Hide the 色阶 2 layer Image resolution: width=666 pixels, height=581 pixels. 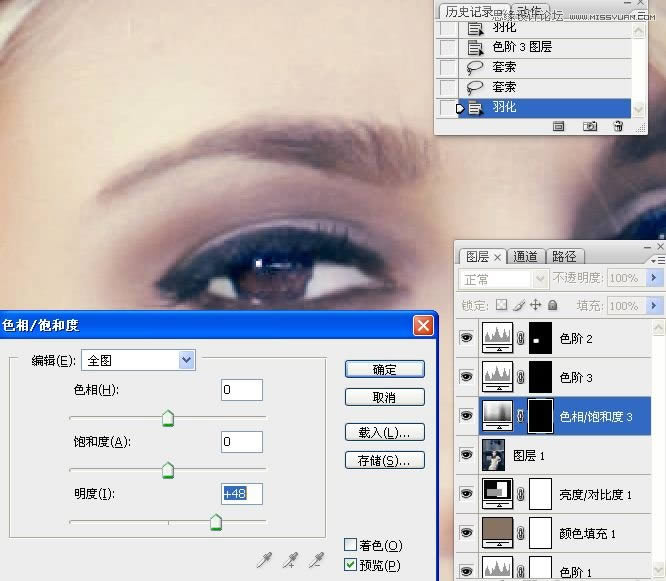[x=466, y=339]
